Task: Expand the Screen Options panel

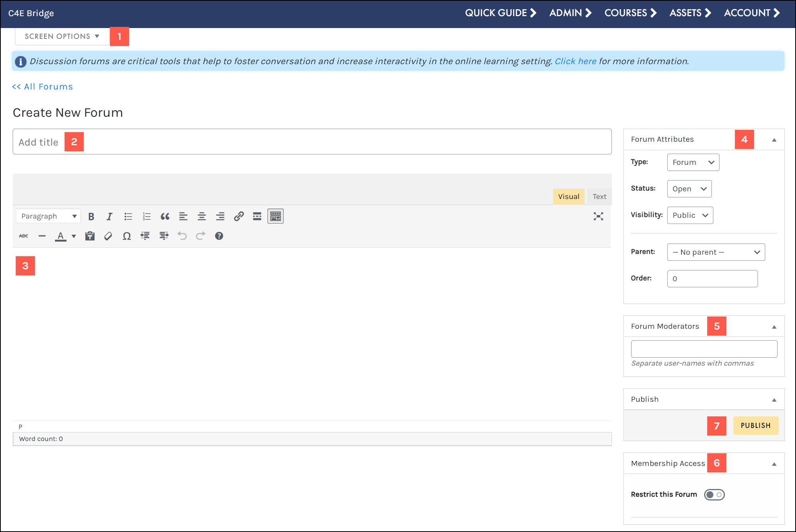Action: (x=62, y=36)
